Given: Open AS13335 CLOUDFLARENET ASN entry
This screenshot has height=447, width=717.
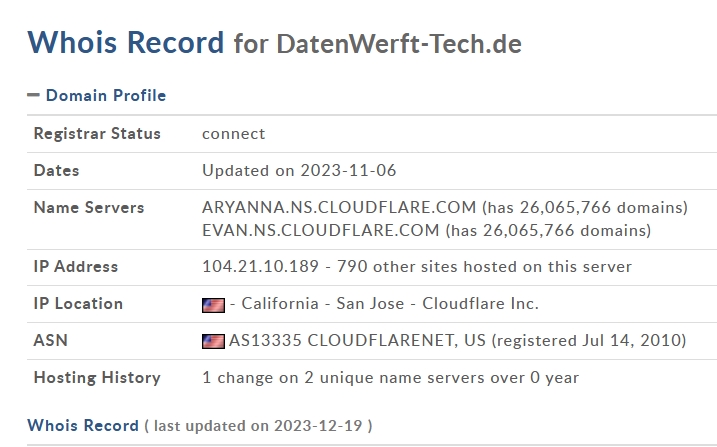Looking at the screenshot, I should click(x=357, y=341).
